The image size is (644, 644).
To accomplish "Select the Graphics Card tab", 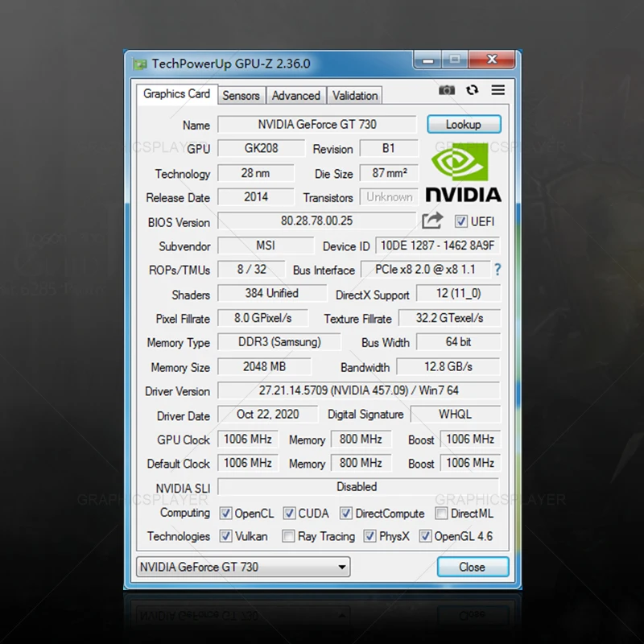I will click(x=176, y=94).
